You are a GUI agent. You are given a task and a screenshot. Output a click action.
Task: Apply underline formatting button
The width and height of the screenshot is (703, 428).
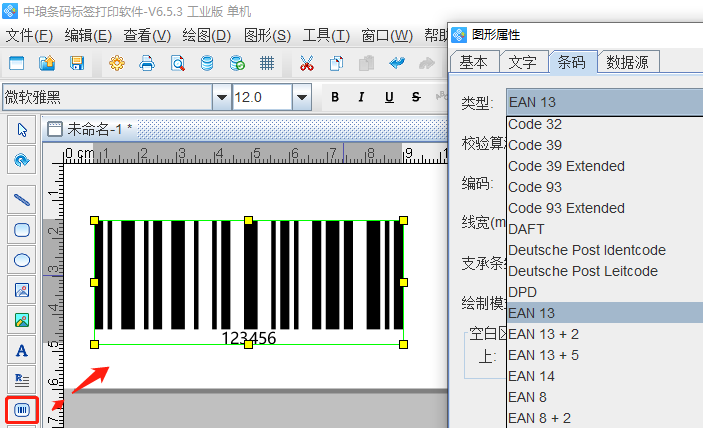point(389,97)
